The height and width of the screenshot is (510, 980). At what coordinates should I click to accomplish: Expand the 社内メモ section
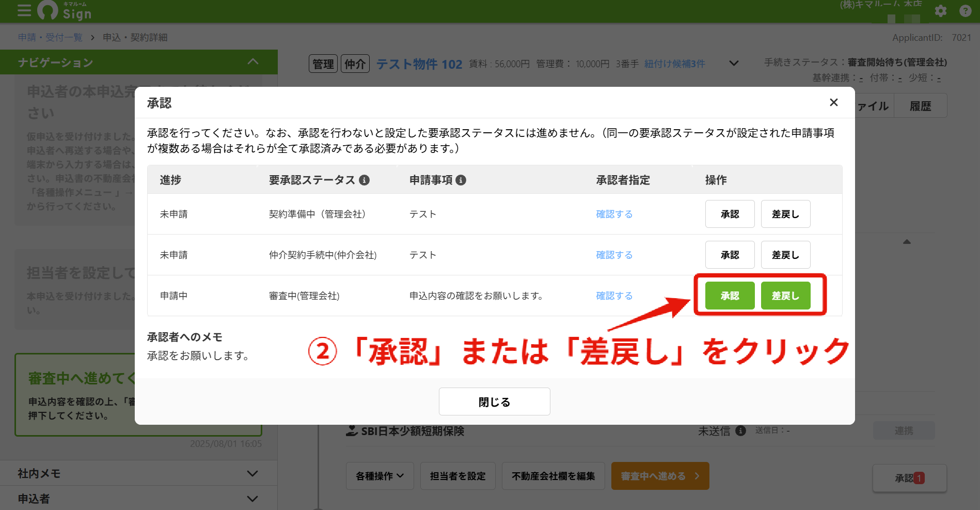pos(252,473)
